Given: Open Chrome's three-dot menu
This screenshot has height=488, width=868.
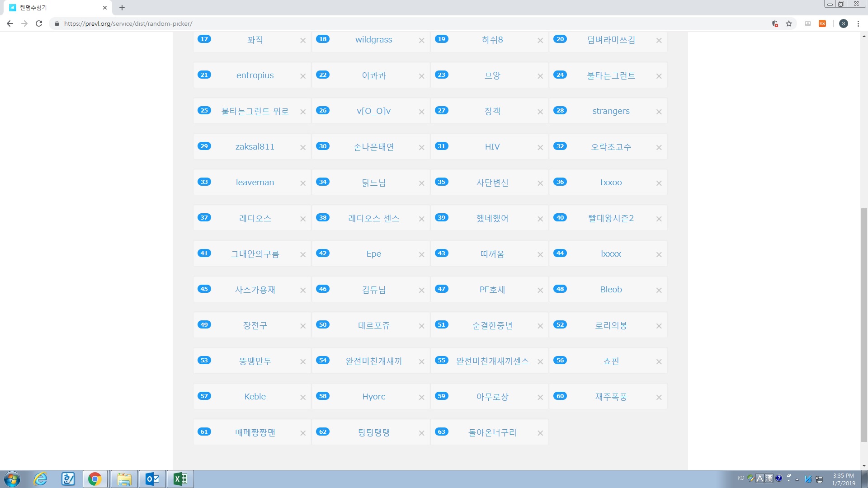Looking at the screenshot, I should (858, 23).
